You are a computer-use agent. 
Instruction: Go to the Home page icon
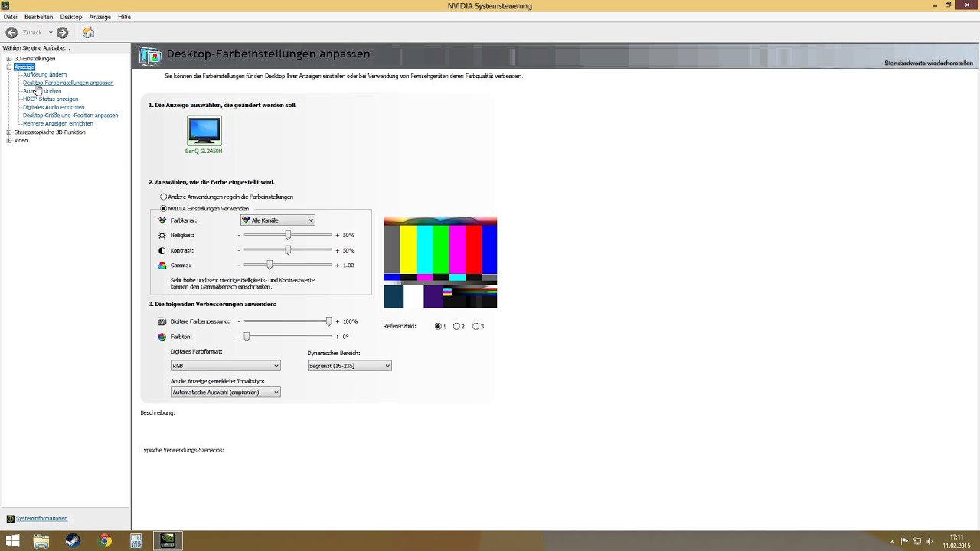tap(88, 32)
